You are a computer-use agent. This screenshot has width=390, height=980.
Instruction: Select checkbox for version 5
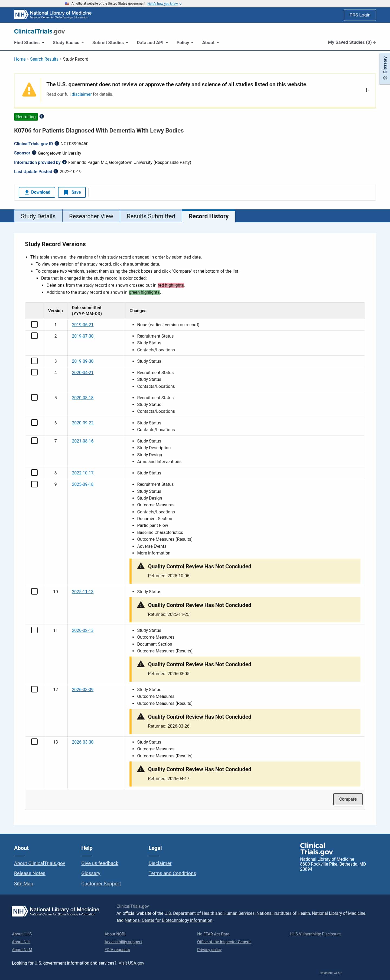point(34,397)
